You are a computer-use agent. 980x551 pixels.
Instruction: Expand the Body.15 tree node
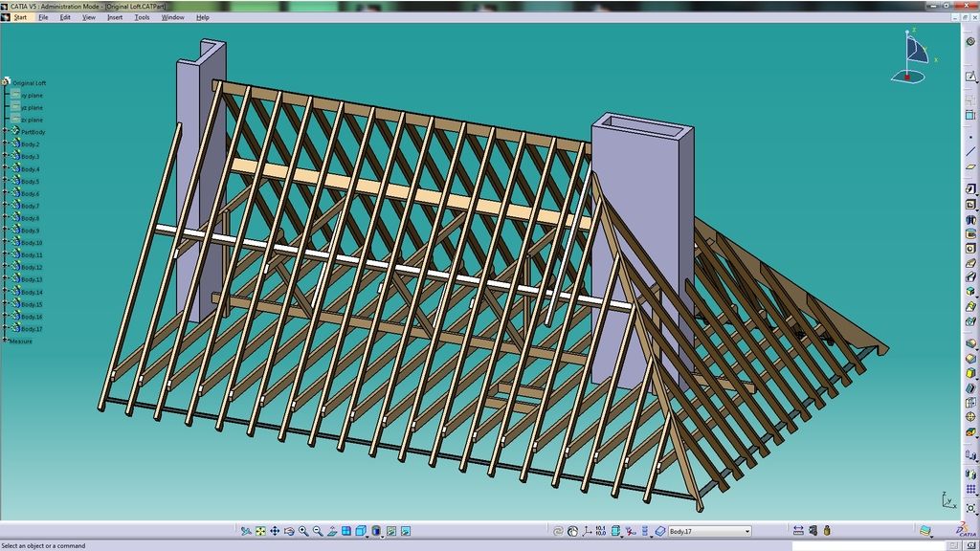click(6, 304)
